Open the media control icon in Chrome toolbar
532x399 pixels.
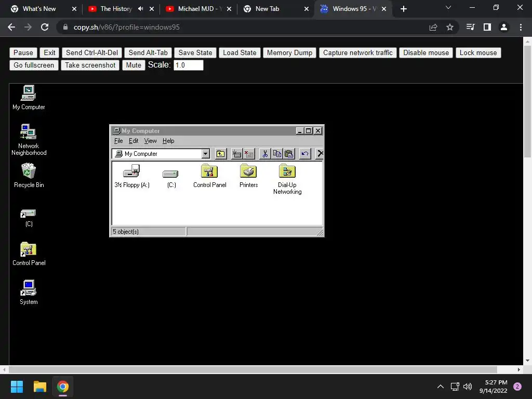tap(470, 27)
